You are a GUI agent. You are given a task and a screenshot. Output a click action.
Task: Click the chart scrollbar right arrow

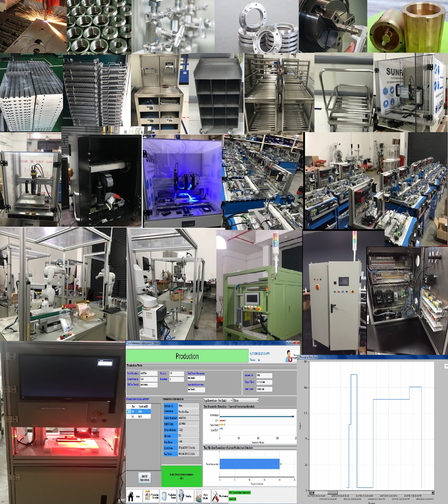coord(433,492)
